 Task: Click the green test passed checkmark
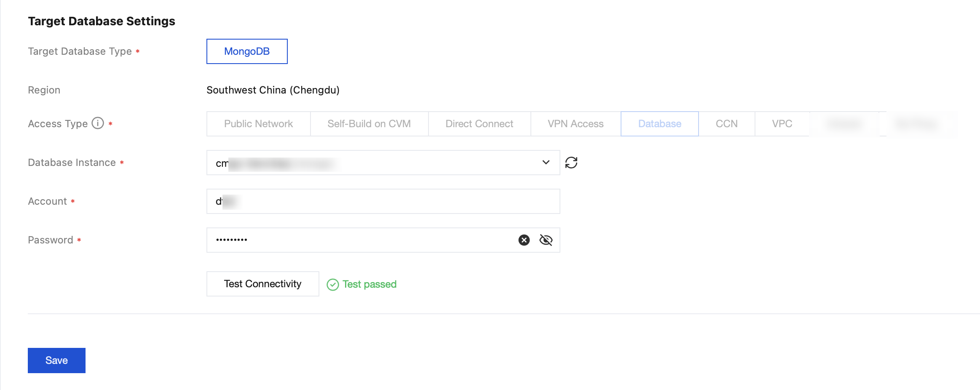332,285
